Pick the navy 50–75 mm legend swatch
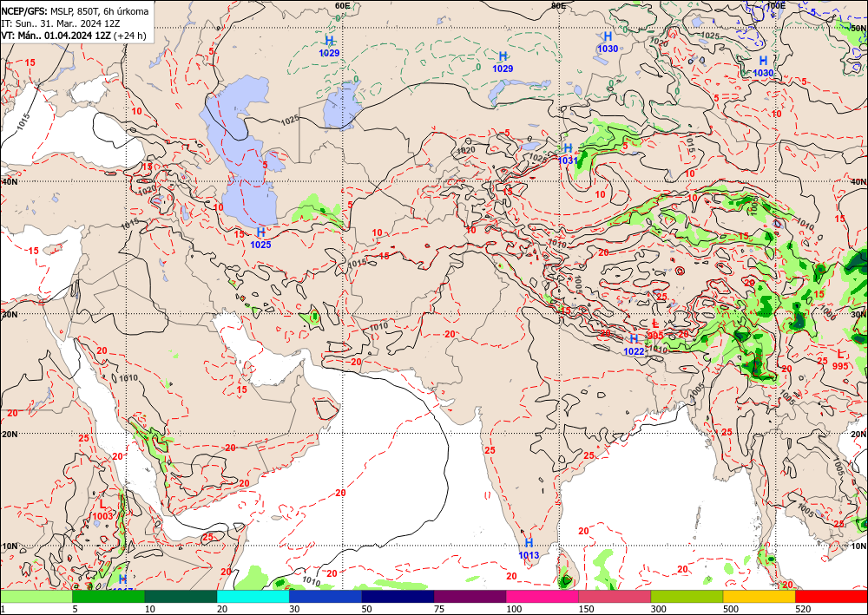 pos(398,597)
